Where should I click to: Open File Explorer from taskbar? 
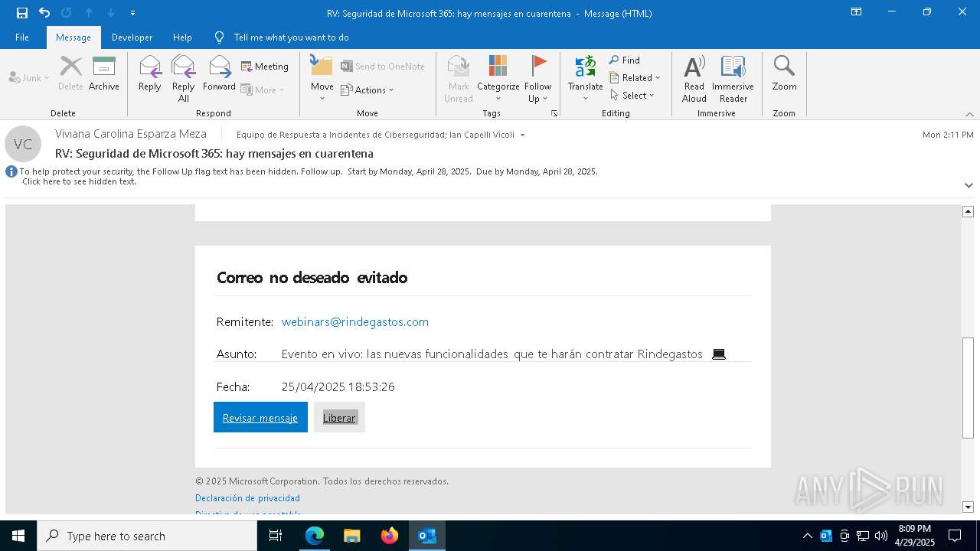(x=352, y=536)
